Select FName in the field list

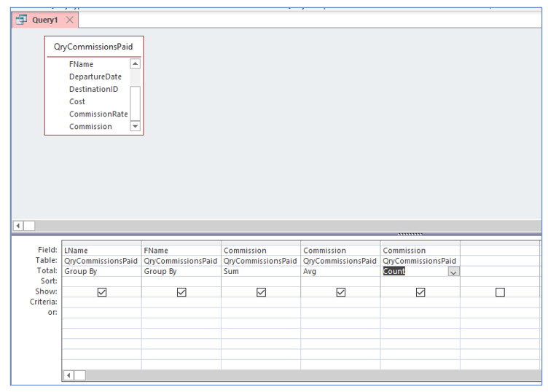coord(81,64)
